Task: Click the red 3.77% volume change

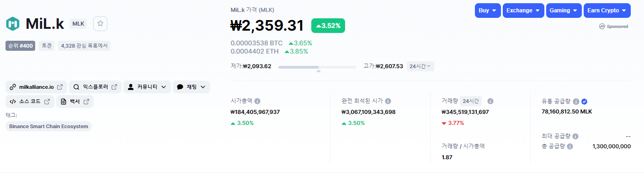Action: point(453,123)
